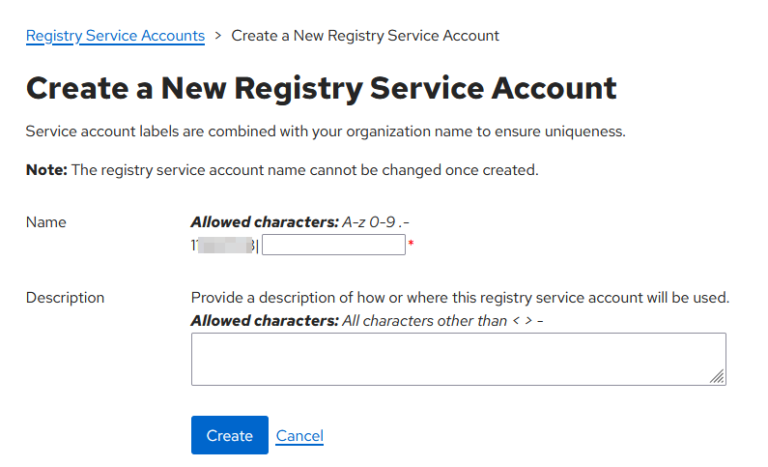Click the breadcrumb separator chevron
This screenshot has width=768, height=467.
tap(218, 36)
